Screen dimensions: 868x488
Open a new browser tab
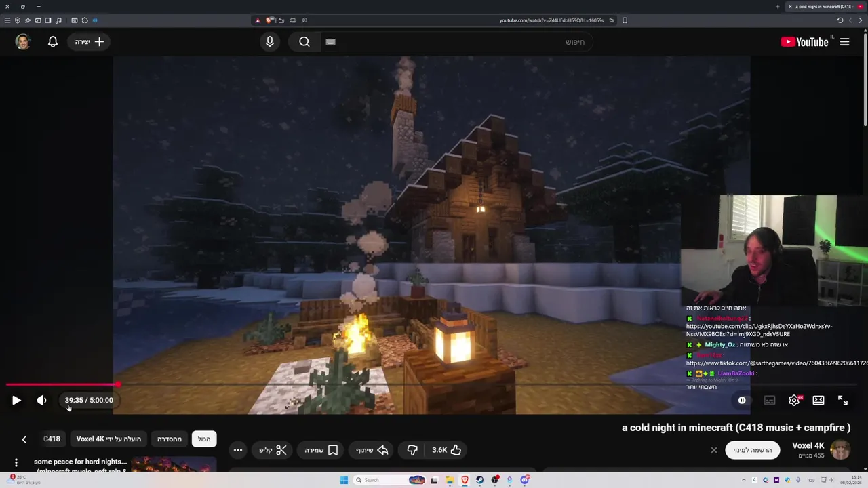point(778,7)
